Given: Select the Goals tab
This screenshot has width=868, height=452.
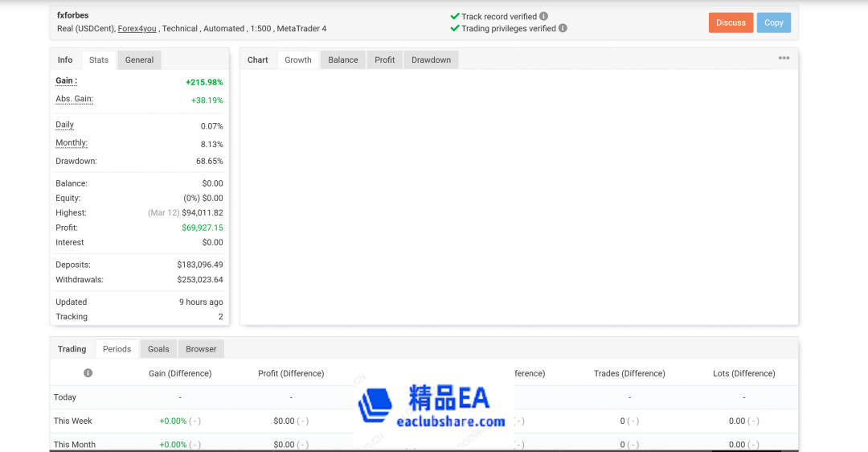Looking at the screenshot, I should [x=158, y=349].
